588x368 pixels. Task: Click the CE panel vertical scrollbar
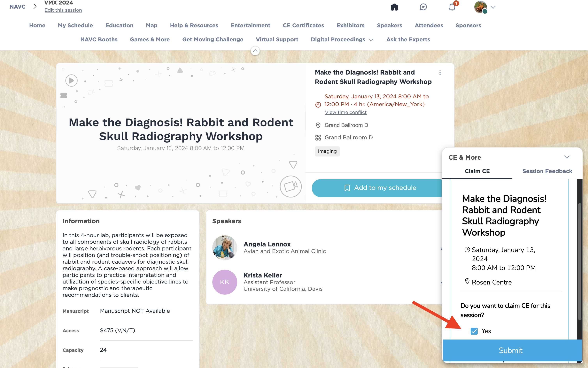click(580, 262)
